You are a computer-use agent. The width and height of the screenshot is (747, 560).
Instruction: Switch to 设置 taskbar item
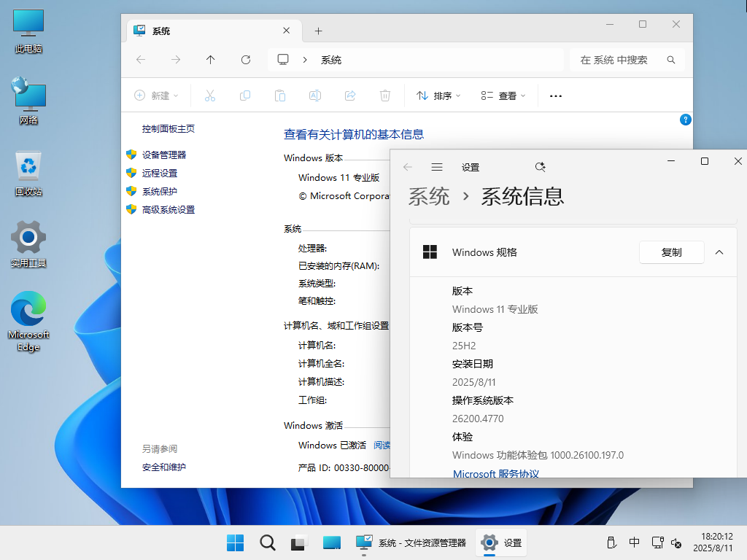tap(501, 542)
